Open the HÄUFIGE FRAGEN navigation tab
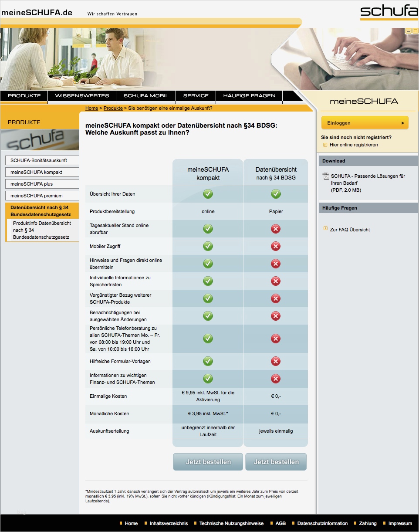This screenshot has height=532, width=419. click(249, 96)
